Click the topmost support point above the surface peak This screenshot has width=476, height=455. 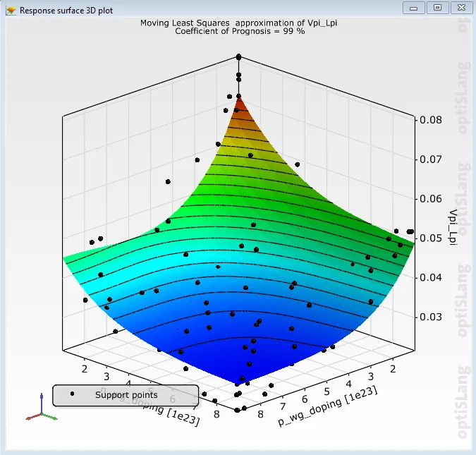tap(238, 57)
